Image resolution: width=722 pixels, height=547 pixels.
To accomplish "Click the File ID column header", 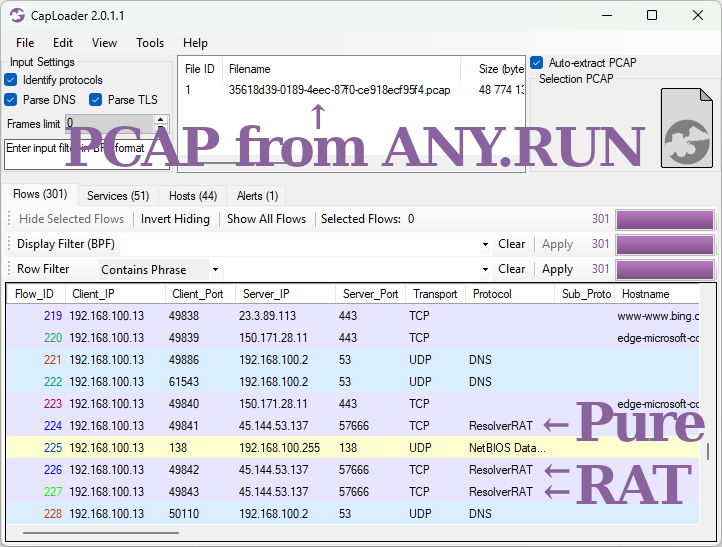I will 200,69.
